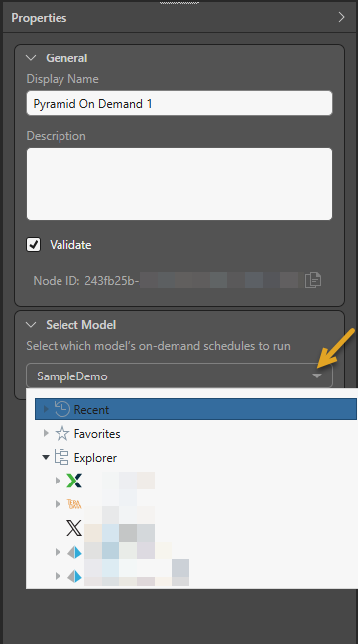Click the Favorites star icon
This screenshot has width=358, height=644.
pyautogui.click(x=62, y=433)
